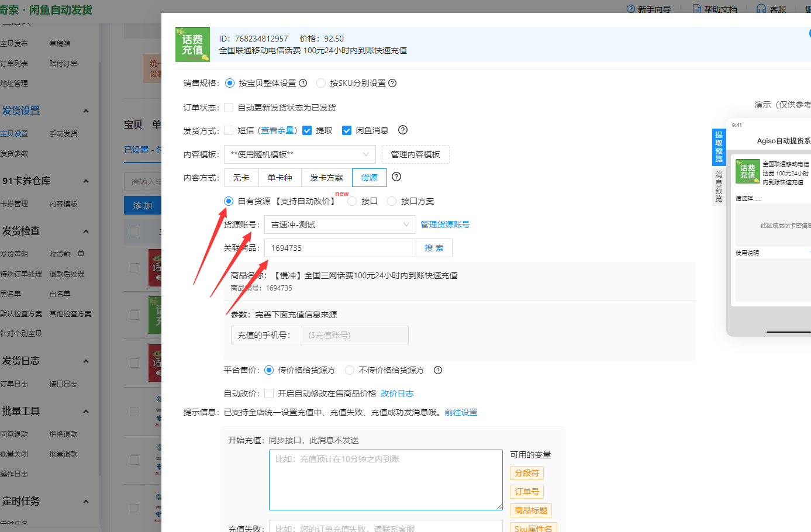Select 接口方案 radio option
This screenshot has height=532, width=811.
392,201
